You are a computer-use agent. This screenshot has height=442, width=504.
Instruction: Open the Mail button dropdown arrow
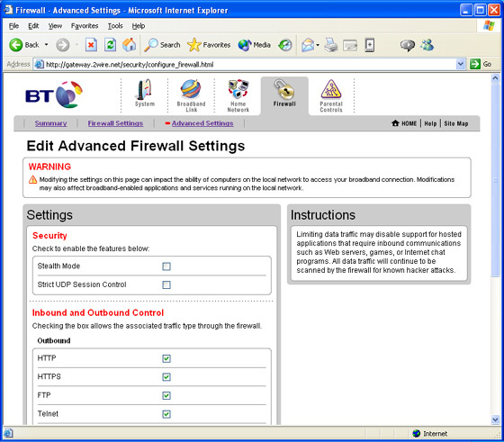318,45
